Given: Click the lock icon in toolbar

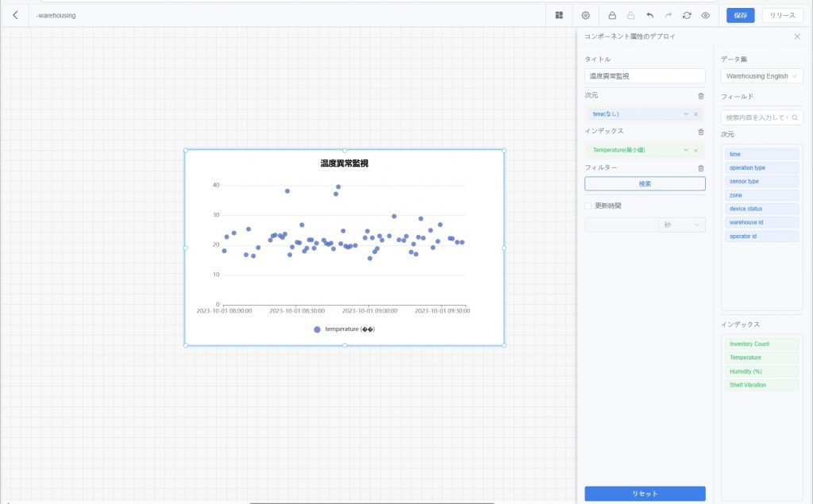Looking at the screenshot, I should (x=612, y=15).
